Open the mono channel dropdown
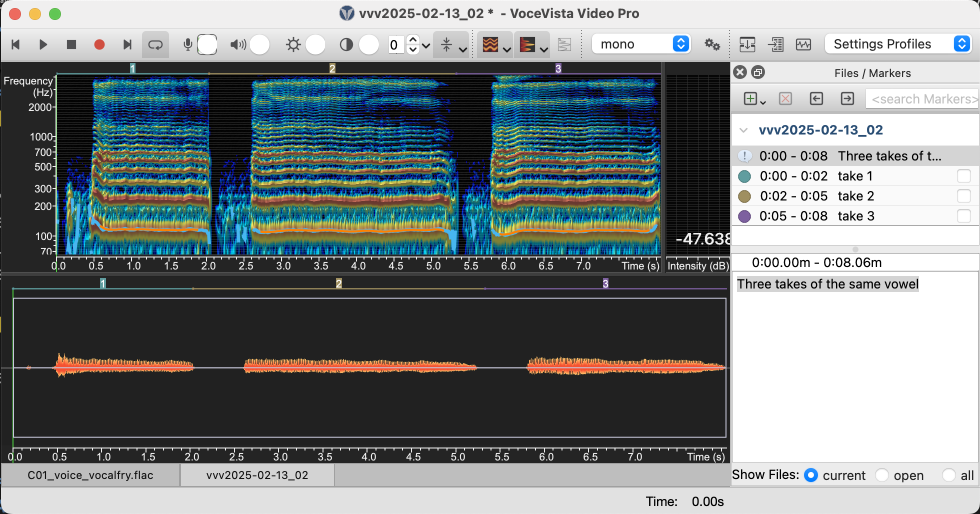980x514 pixels. point(641,44)
